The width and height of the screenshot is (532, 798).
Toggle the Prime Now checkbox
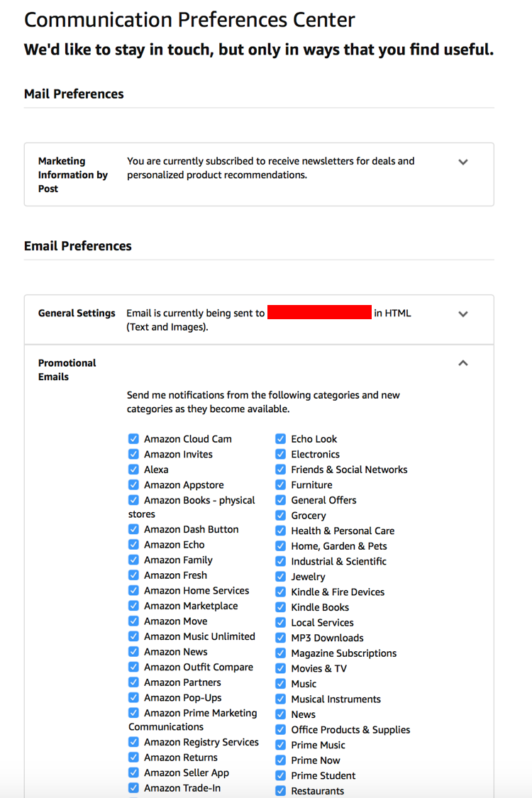[280, 760]
